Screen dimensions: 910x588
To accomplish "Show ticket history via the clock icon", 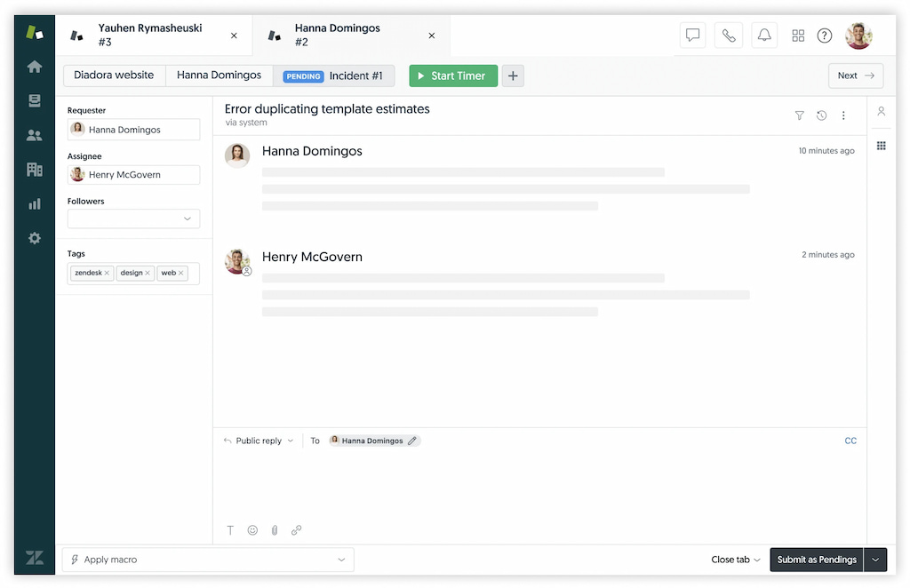I will tap(821, 115).
